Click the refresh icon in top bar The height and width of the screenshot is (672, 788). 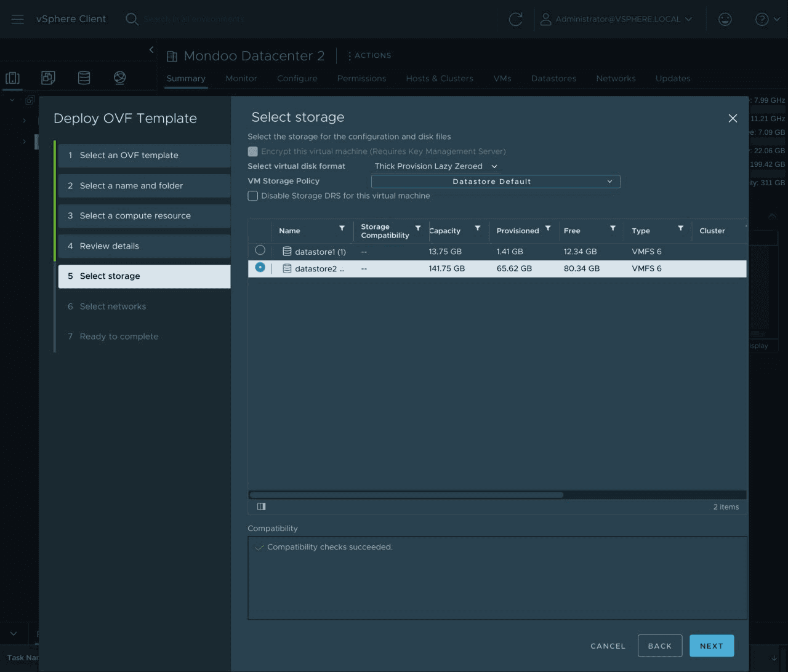point(515,19)
